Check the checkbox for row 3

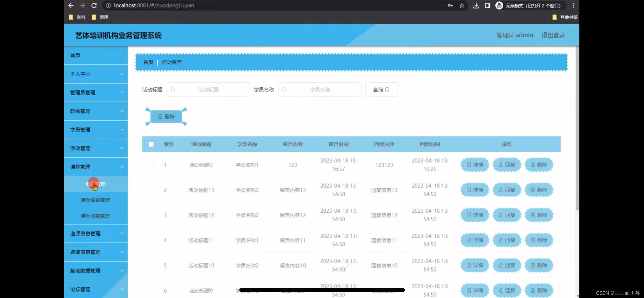[151, 215]
